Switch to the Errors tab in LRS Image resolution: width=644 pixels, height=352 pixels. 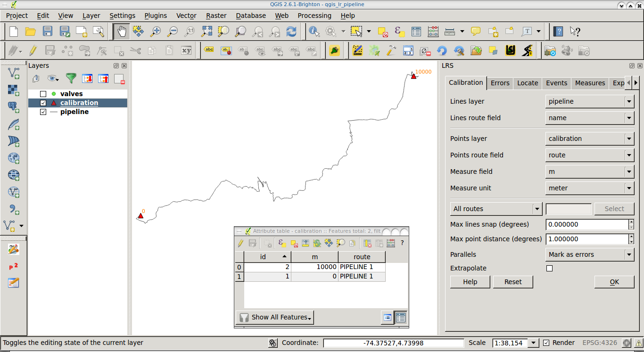500,83
